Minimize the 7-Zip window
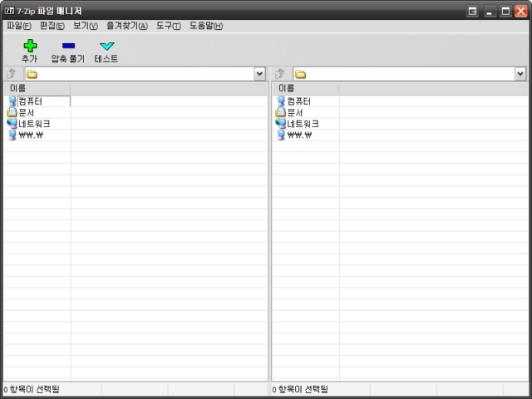 [489, 11]
